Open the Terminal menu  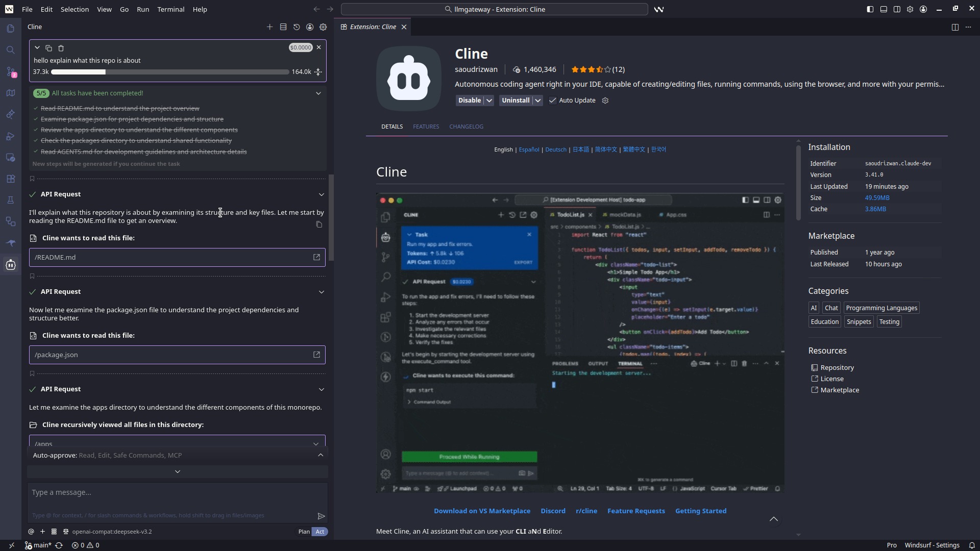pyautogui.click(x=170, y=9)
